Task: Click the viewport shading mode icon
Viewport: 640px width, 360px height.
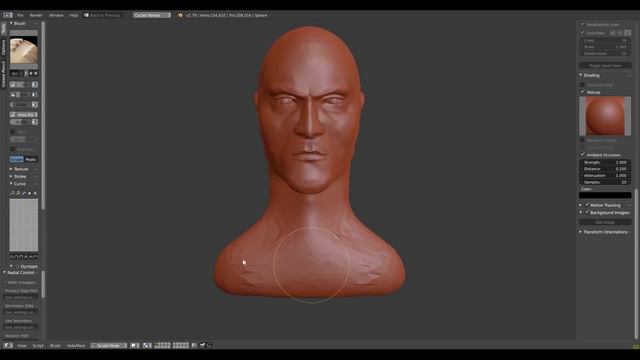Action: click(x=135, y=345)
